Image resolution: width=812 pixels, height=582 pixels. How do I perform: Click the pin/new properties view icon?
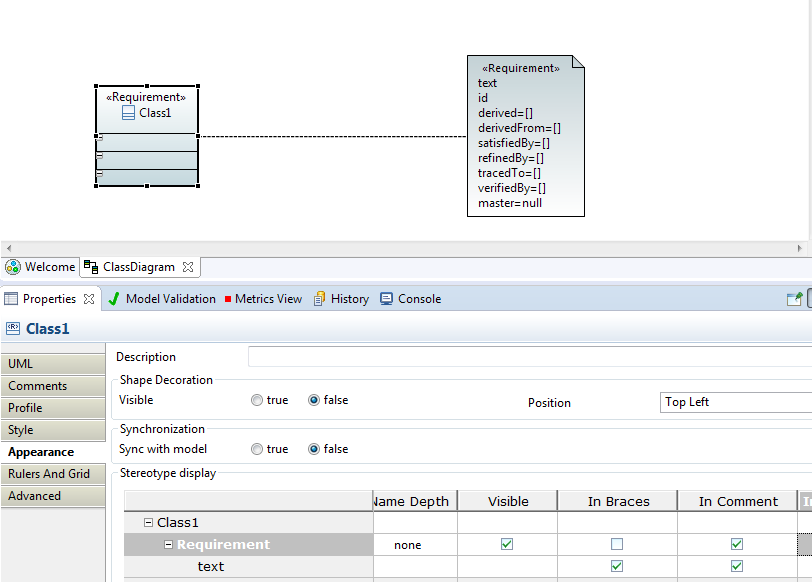[794, 299]
